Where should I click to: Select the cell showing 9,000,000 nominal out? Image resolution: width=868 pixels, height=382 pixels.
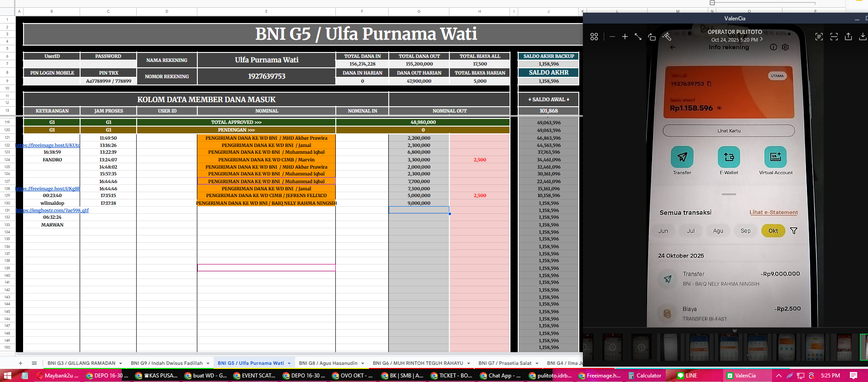pos(419,203)
